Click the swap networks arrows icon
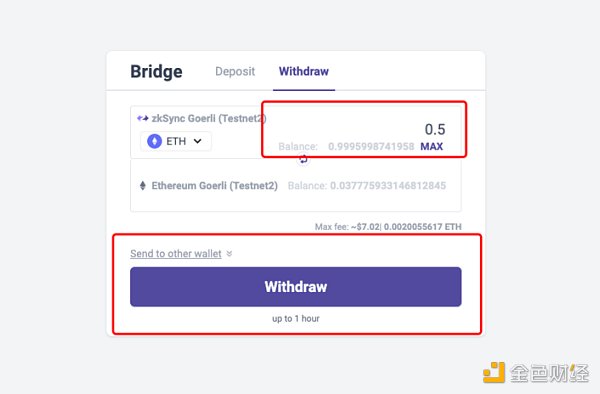The image size is (600, 394). click(x=303, y=159)
